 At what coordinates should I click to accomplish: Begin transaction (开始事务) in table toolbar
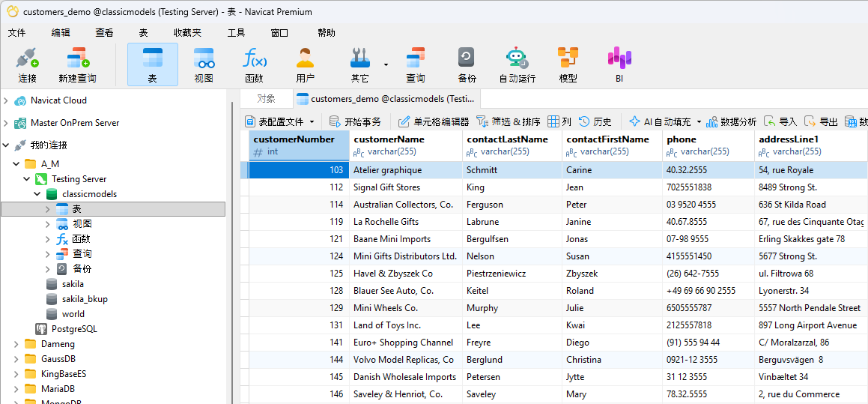355,121
